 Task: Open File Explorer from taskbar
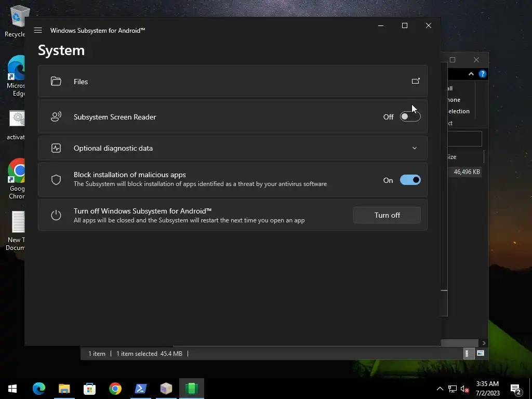[64, 389]
